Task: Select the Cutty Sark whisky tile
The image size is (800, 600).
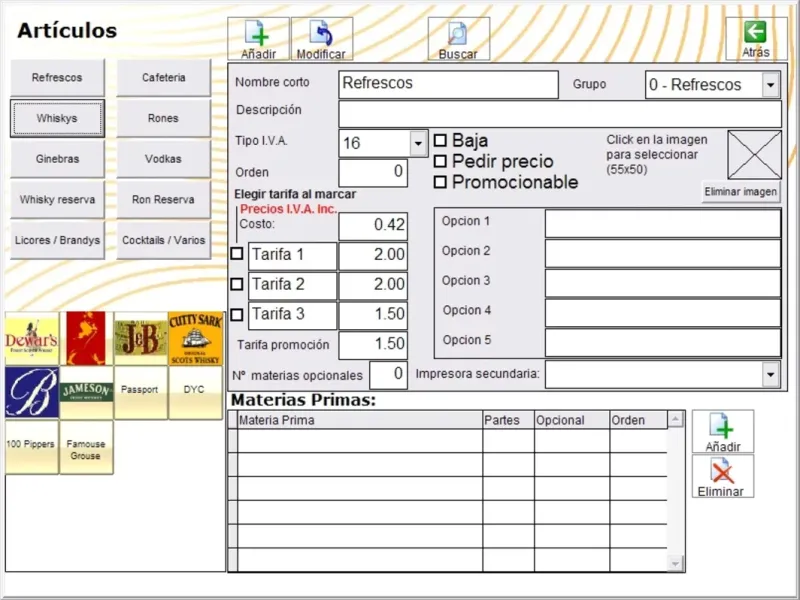Action: pos(196,338)
